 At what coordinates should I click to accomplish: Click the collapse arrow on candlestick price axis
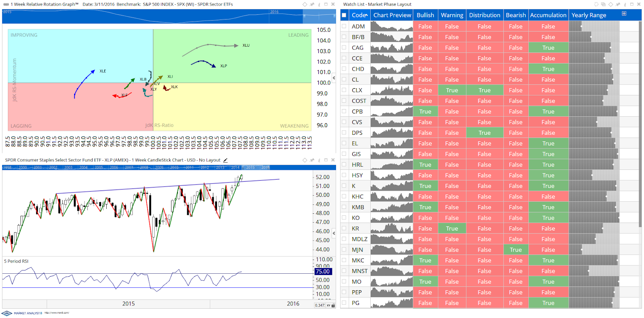click(x=334, y=233)
